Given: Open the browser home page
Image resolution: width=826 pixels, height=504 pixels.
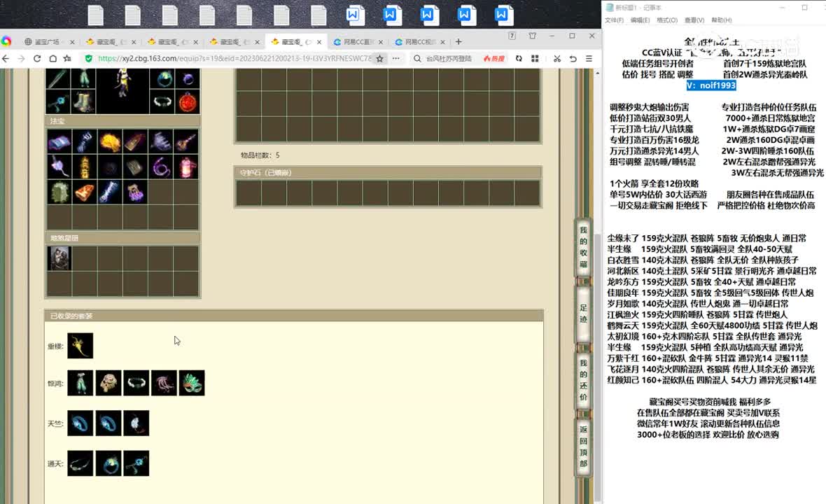Looking at the screenshot, I should (52, 59).
